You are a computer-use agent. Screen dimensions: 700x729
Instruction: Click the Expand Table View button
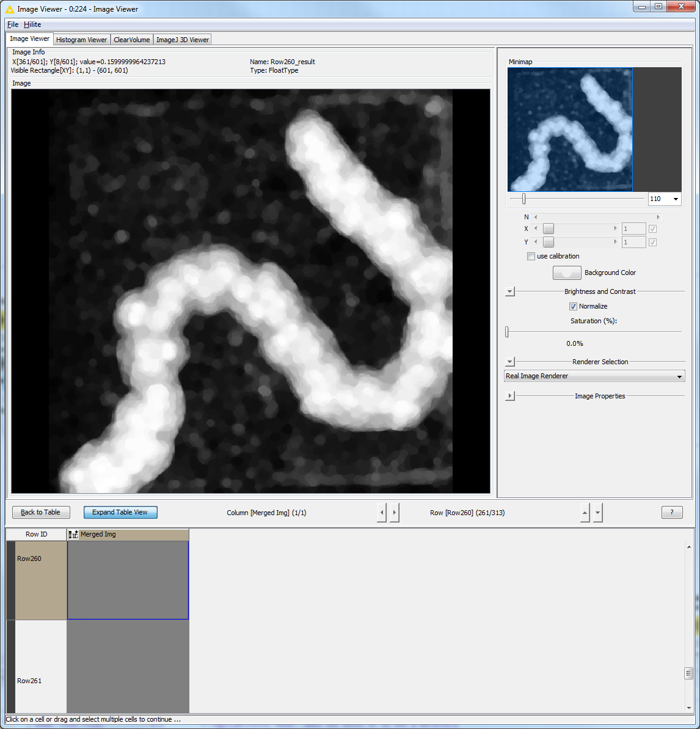click(120, 513)
